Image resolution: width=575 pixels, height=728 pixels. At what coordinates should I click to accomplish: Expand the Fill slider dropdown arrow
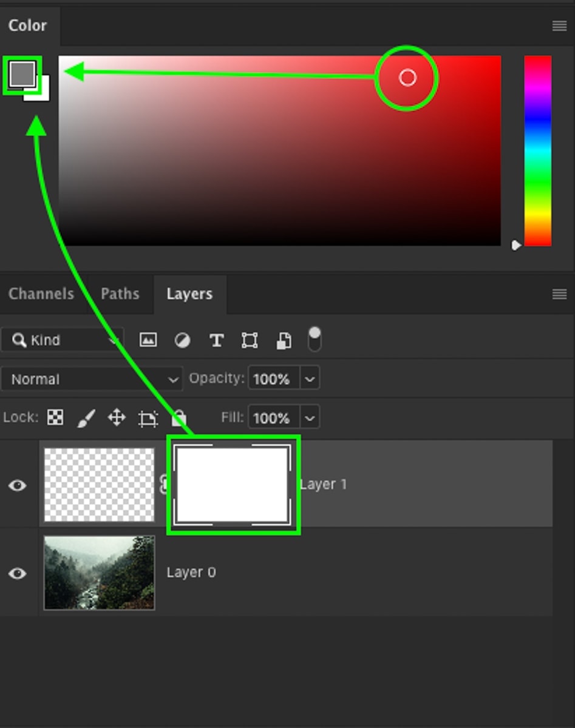coord(310,418)
